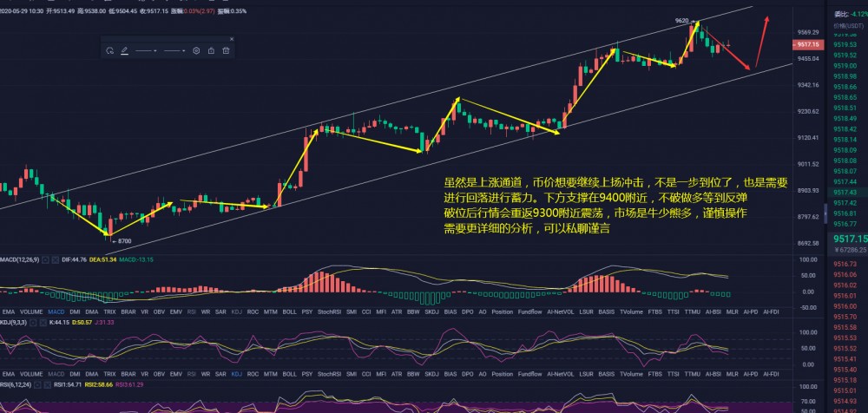
Task: Close the MACD indicator panel via X icon
Action: coord(56,259)
